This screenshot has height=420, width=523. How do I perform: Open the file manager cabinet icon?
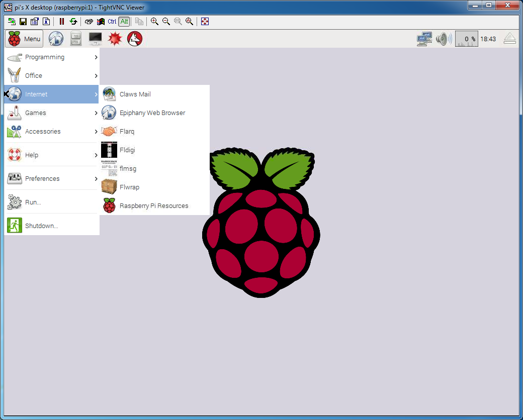point(76,39)
